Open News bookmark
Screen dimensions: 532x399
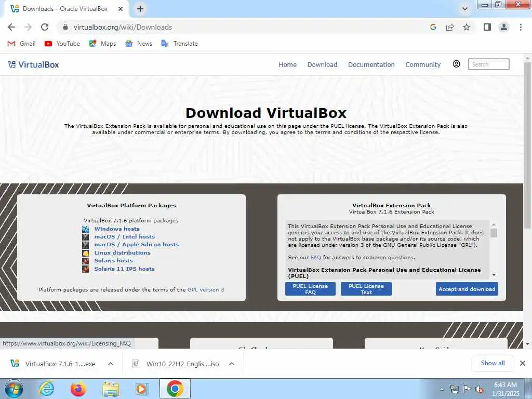click(x=138, y=44)
